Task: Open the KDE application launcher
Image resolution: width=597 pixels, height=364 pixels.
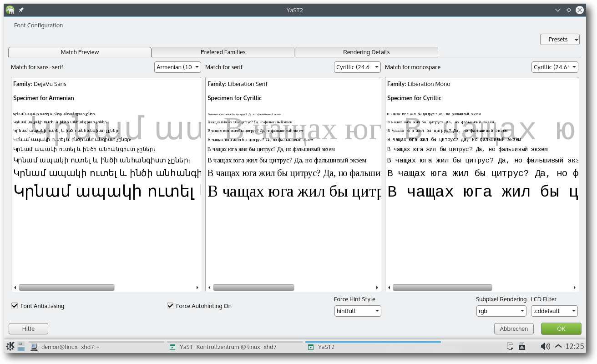Action: click(10, 347)
